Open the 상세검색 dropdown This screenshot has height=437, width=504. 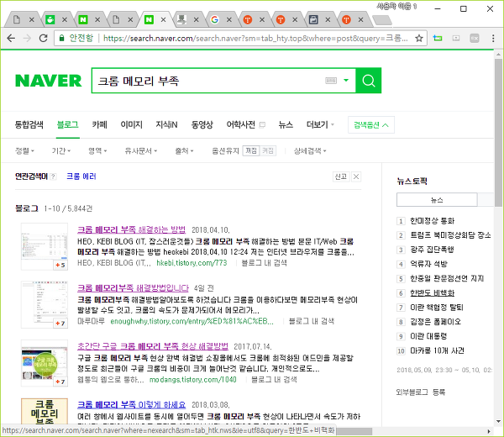click(x=310, y=150)
